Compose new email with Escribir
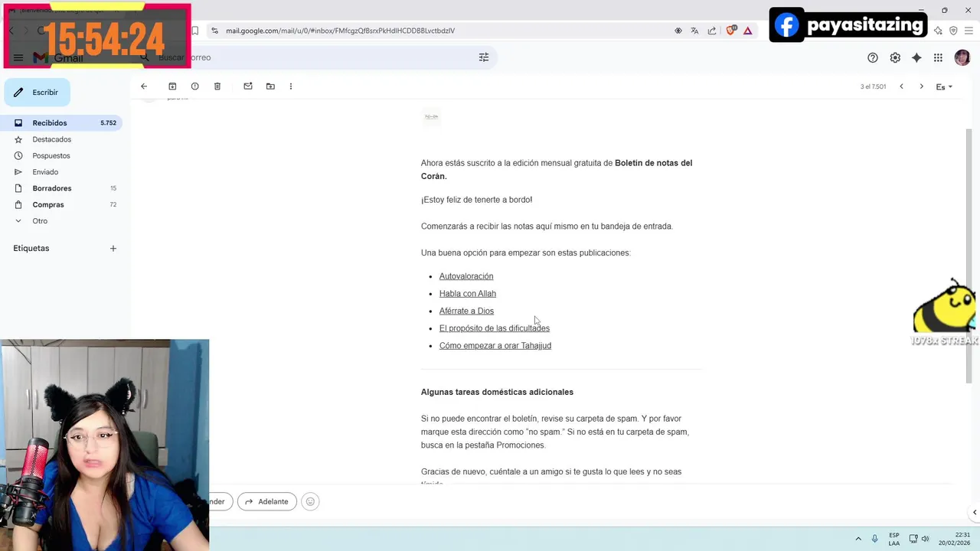 [38, 93]
